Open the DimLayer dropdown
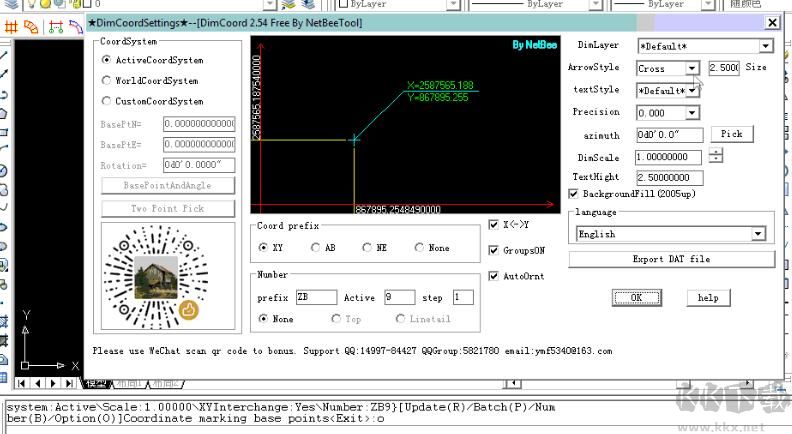792x434 pixels. pos(765,46)
